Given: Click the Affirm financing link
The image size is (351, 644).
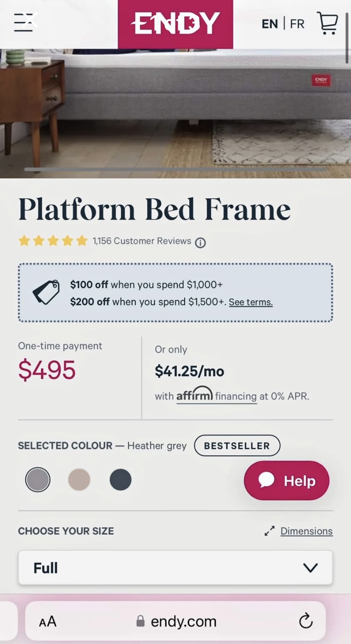Looking at the screenshot, I should tap(216, 396).
